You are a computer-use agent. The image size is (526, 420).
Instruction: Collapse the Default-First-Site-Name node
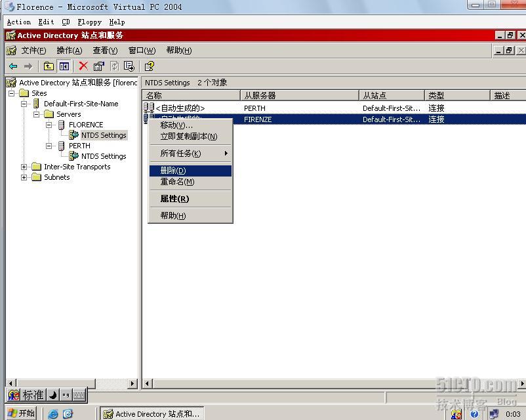click(24, 104)
